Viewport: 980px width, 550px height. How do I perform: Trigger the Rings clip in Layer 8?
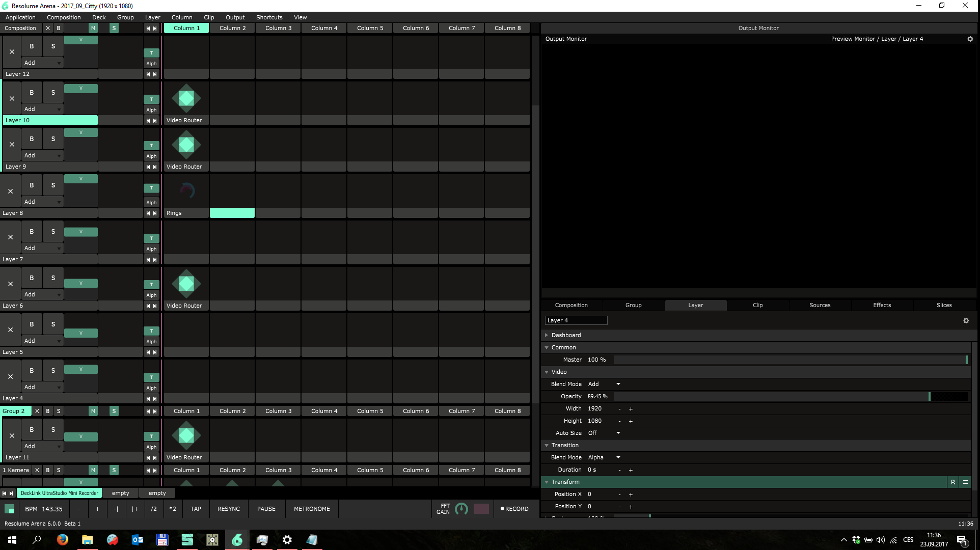(x=186, y=191)
